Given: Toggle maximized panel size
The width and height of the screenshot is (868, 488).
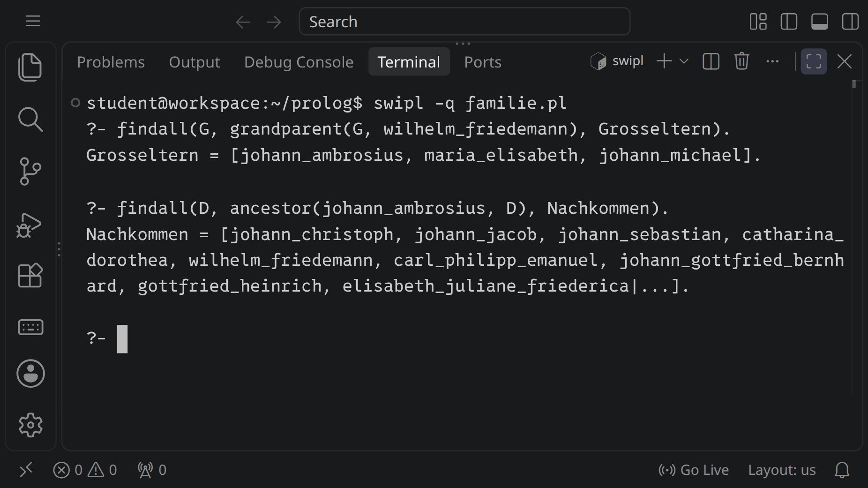Looking at the screenshot, I should coord(814,61).
